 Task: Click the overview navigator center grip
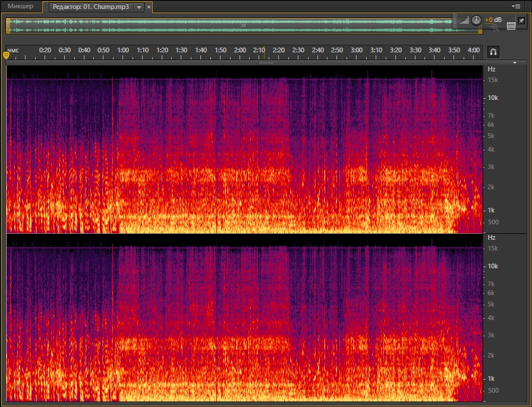(x=244, y=26)
